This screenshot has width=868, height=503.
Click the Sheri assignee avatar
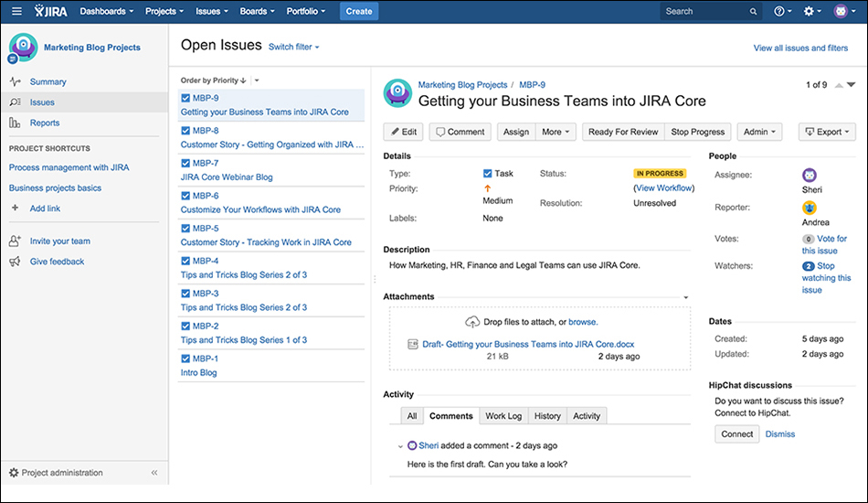pos(810,175)
